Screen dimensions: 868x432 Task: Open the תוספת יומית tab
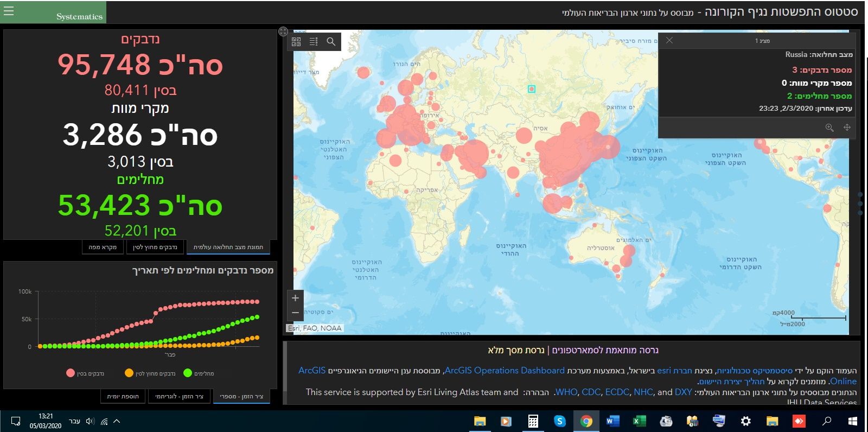tap(123, 397)
